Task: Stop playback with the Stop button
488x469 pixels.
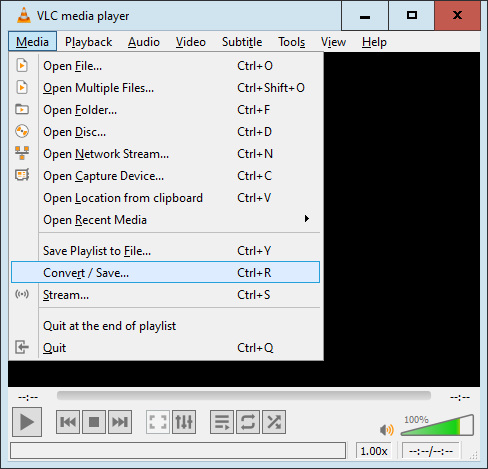Action: tap(94, 422)
